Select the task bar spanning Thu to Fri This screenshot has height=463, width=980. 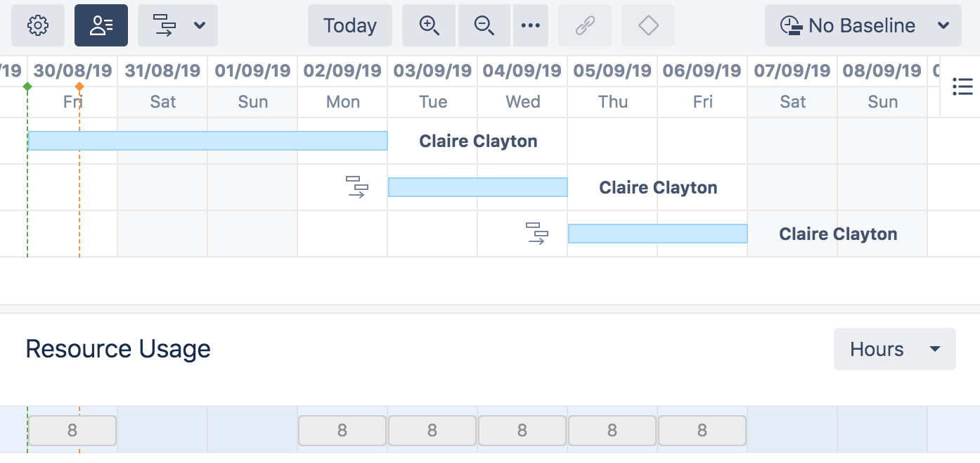[x=657, y=234]
